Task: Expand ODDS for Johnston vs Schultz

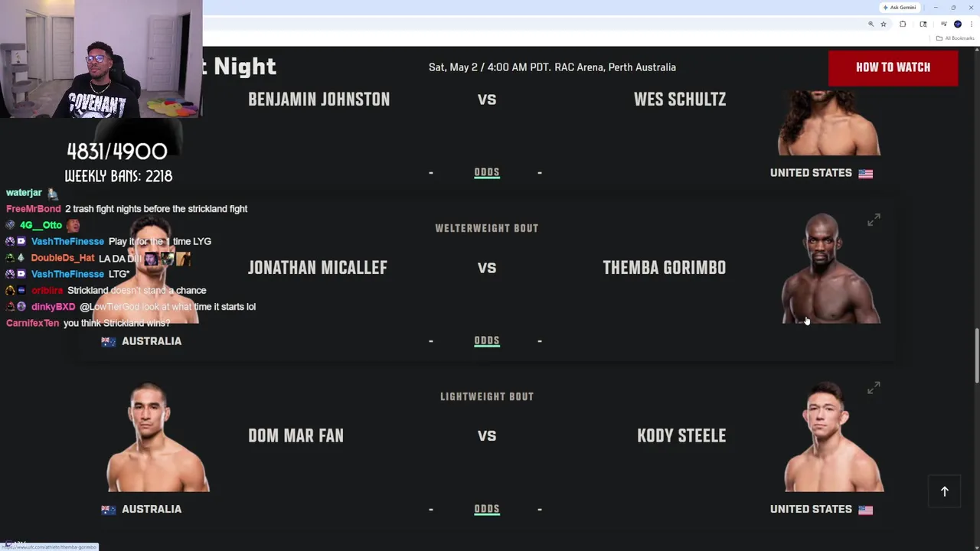Action: [487, 173]
